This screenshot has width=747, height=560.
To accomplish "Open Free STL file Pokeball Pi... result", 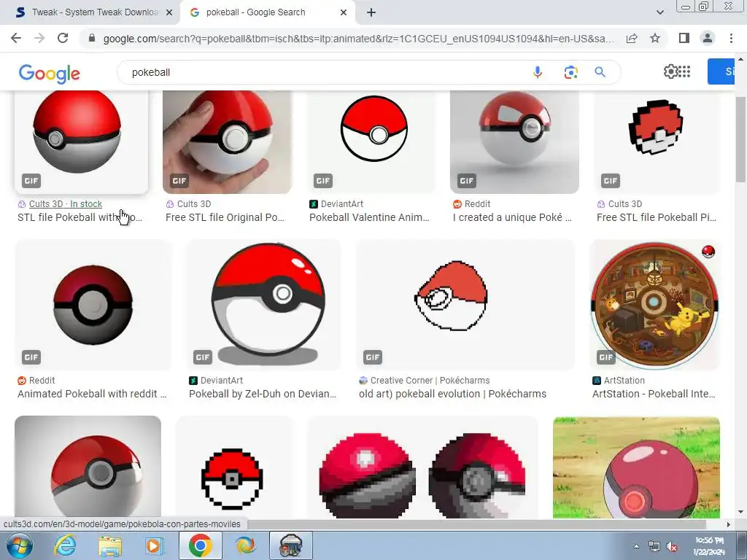I will pos(657,217).
